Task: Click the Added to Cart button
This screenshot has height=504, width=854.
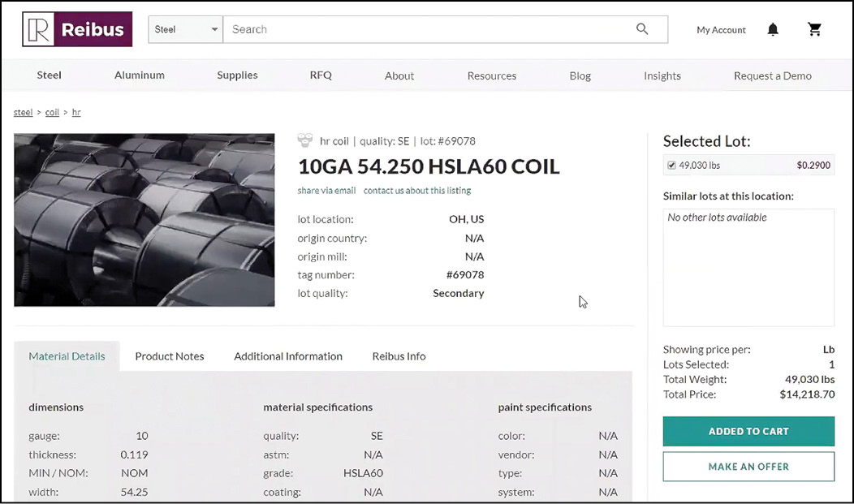Action: pos(748,432)
